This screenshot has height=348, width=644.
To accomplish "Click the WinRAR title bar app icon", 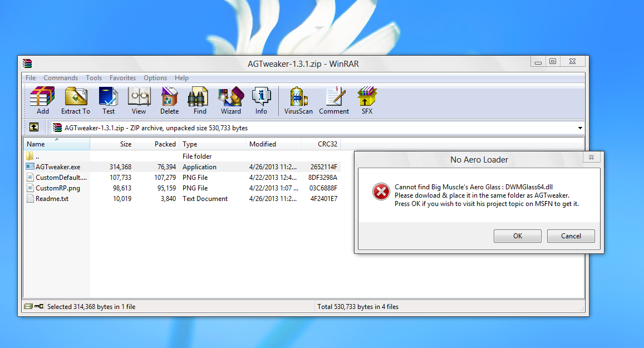I will (27, 63).
